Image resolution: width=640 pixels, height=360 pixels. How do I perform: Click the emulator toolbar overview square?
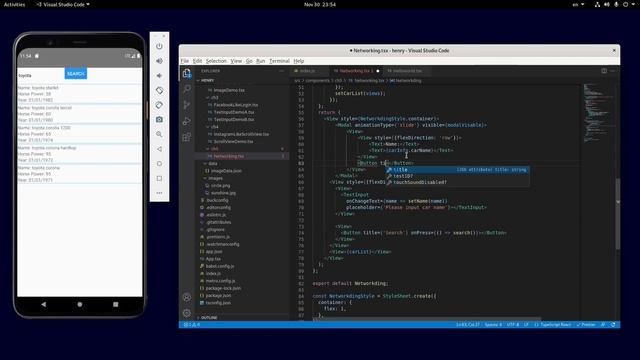(x=159, y=178)
